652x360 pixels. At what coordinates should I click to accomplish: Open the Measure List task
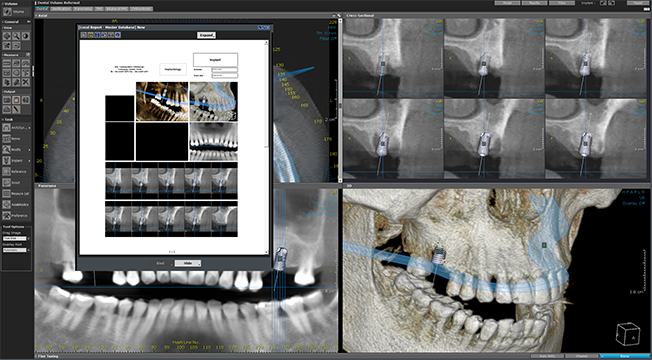tap(7, 193)
